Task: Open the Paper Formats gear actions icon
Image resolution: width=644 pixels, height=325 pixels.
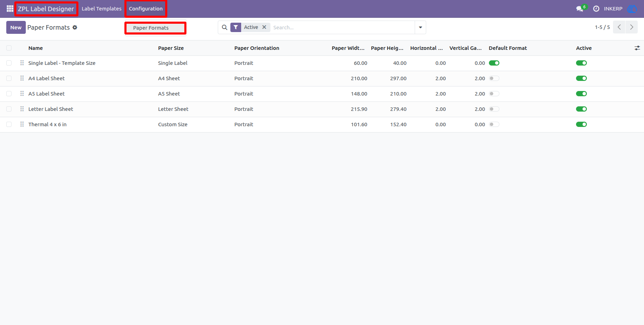Action: coord(75,27)
